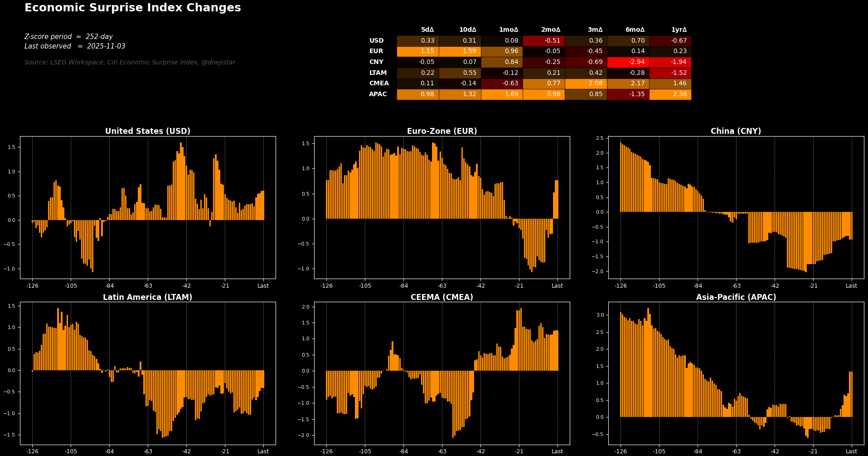Select the China (CNY) chart title
This screenshot has height=456, width=868.
point(736,131)
